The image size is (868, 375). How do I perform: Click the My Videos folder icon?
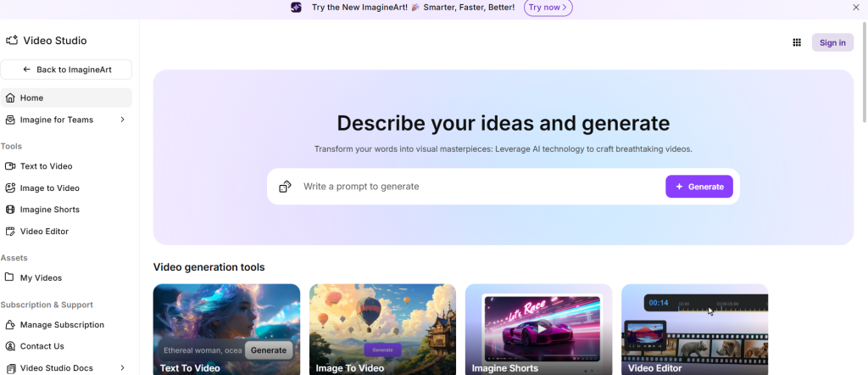tap(10, 277)
